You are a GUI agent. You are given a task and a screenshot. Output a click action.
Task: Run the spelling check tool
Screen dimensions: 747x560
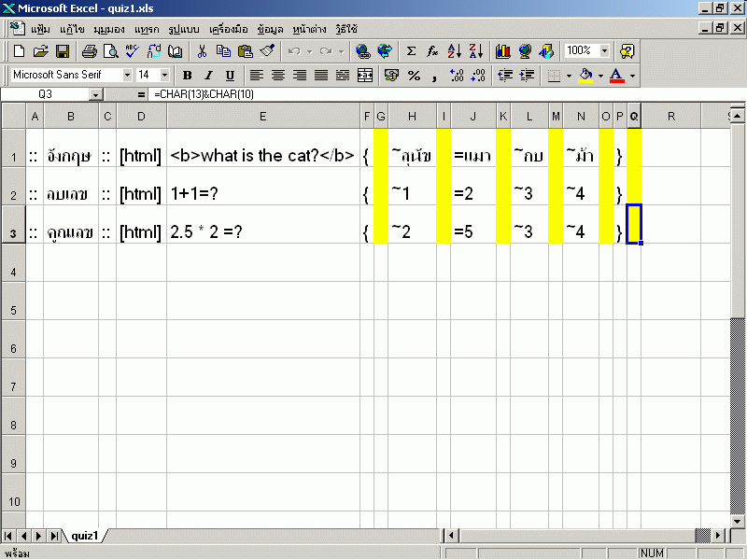[x=131, y=51]
